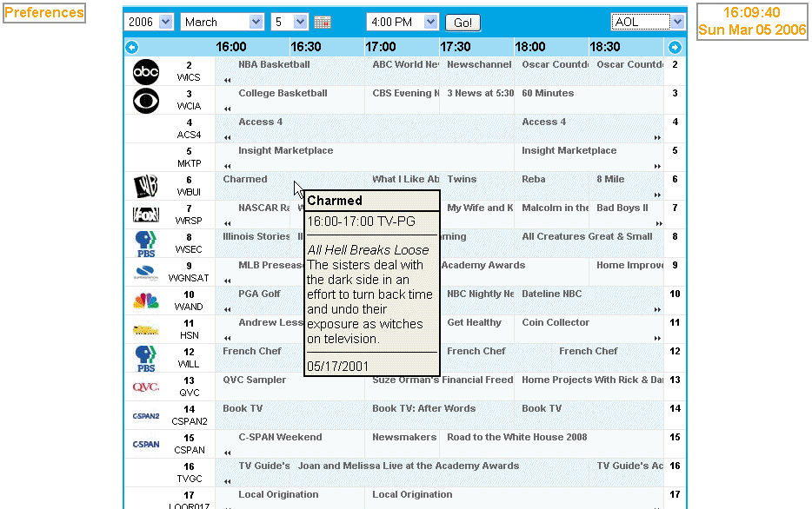Click channel 16 TVGC label

[x=189, y=473]
